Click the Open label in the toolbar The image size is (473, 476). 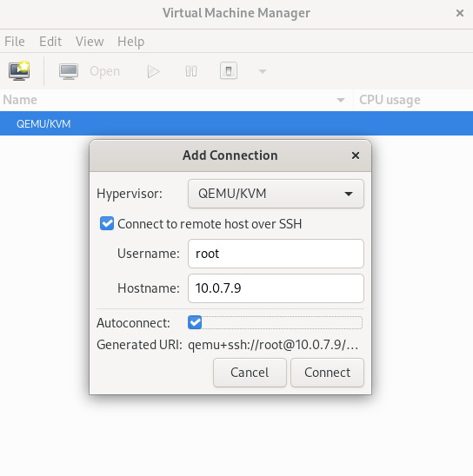point(105,71)
